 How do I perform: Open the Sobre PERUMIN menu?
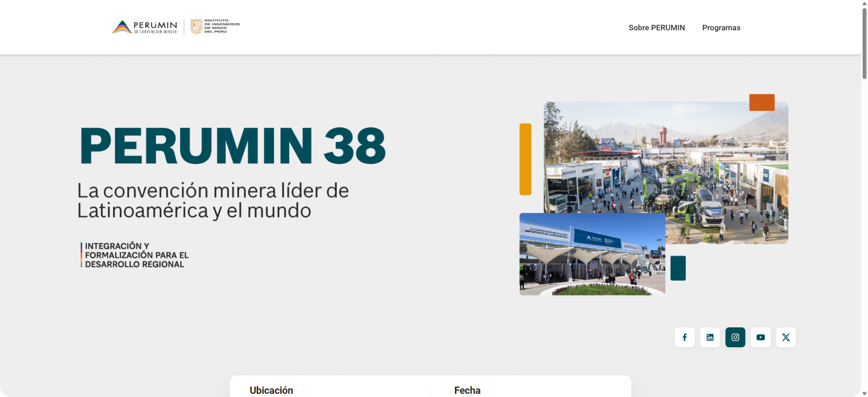(656, 28)
